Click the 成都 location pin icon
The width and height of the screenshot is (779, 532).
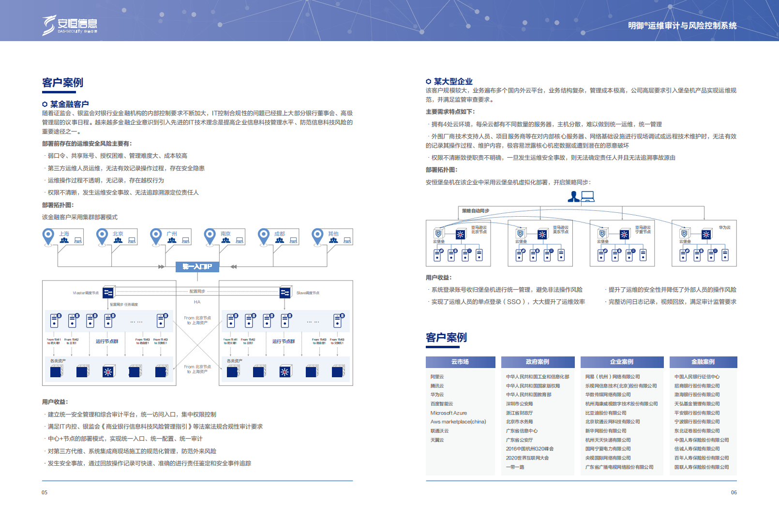tap(264, 237)
